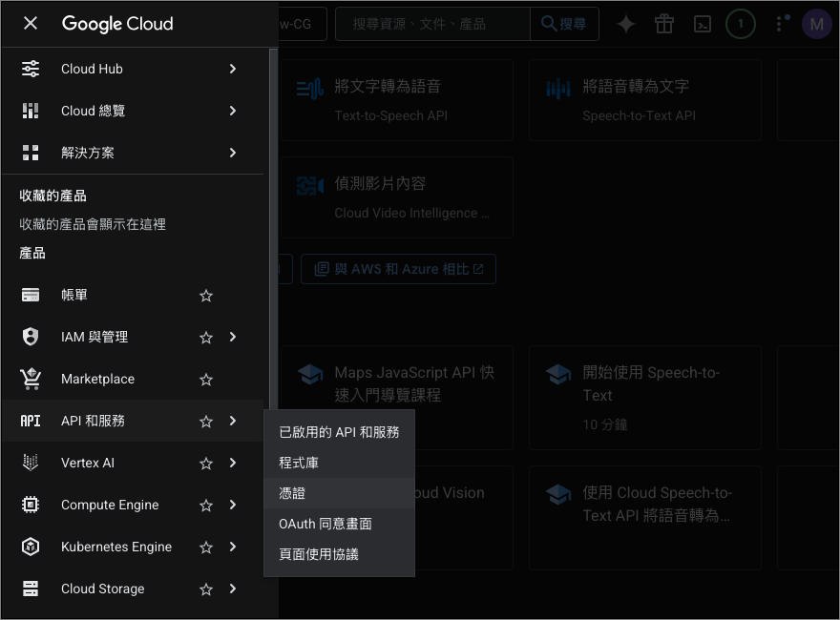
Task: Open 與 AWS 和 Azure 相比 link
Action: coord(398,270)
